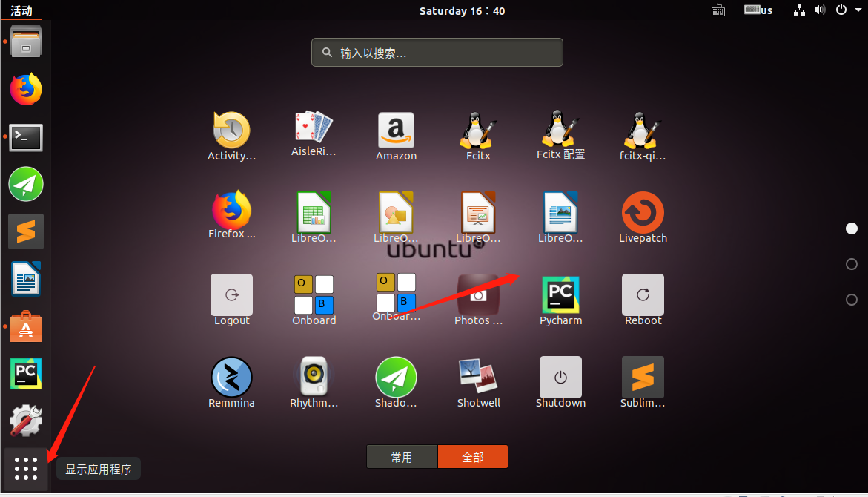Screen dimensions: 868x497
Task: Open PyCharm from the dock
Action: 25,373
